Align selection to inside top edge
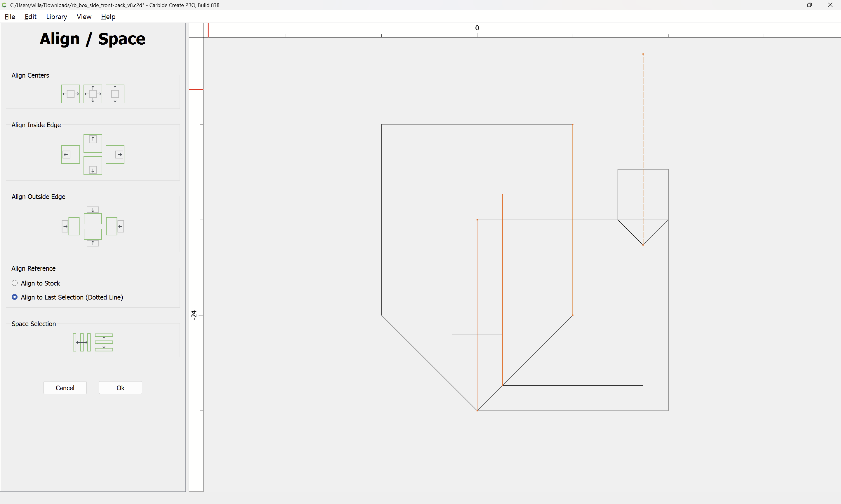 pyautogui.click(x=93, y=143)
